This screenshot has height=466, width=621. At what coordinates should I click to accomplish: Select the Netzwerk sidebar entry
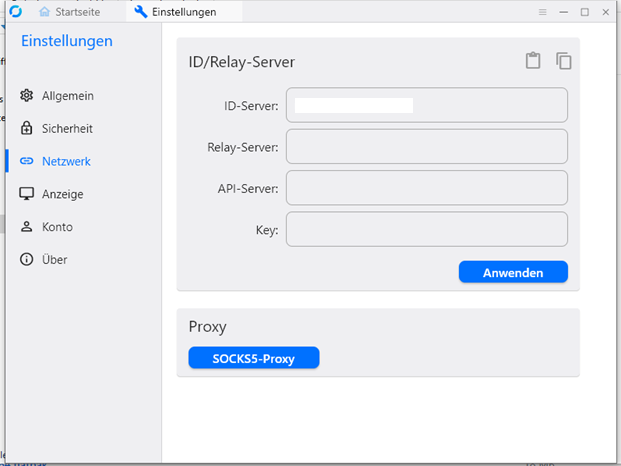pyautogui.click(x=66, y=161)
